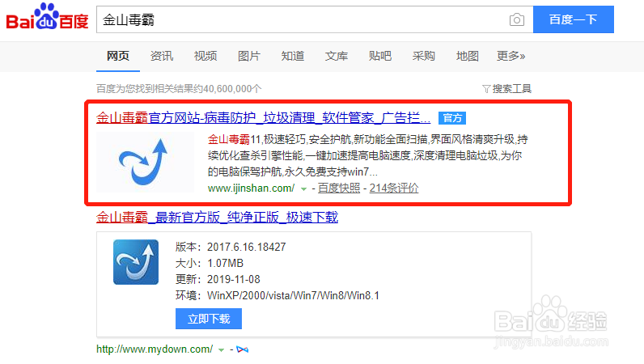Open 搜索工具 filter options
This screenshot has width=644, height=364.
click(506, 89)
